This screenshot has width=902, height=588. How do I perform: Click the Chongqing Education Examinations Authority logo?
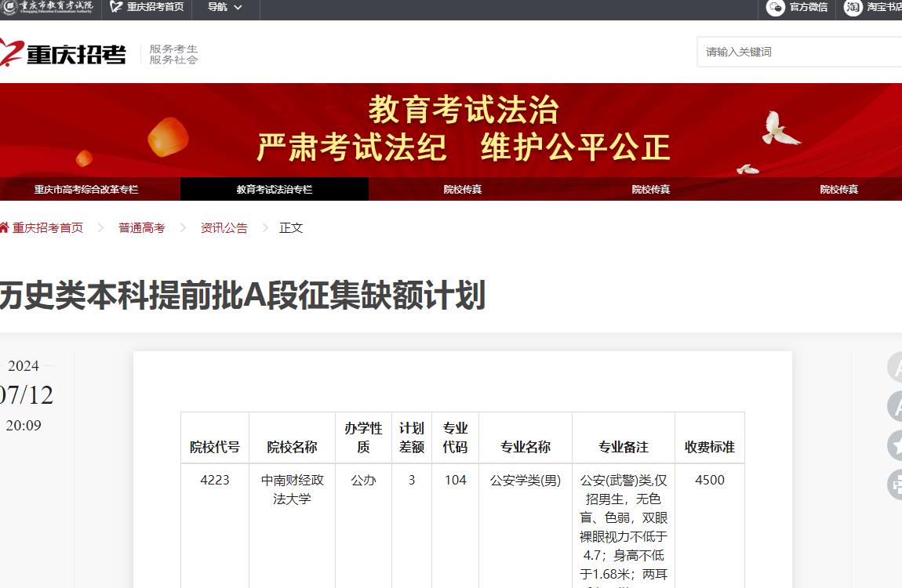point(47,7)
